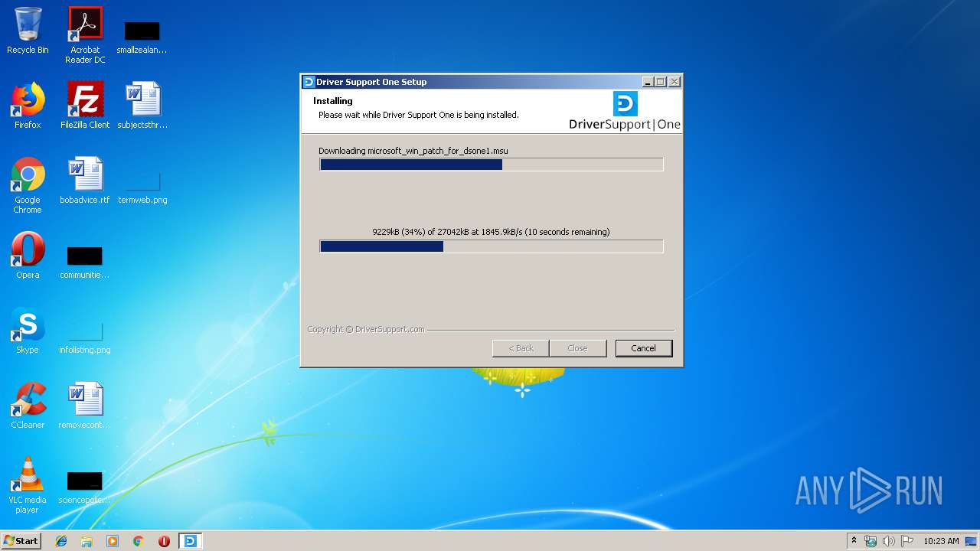
Task: Minimize the Driver Support One Setup window
Action: 648,82
